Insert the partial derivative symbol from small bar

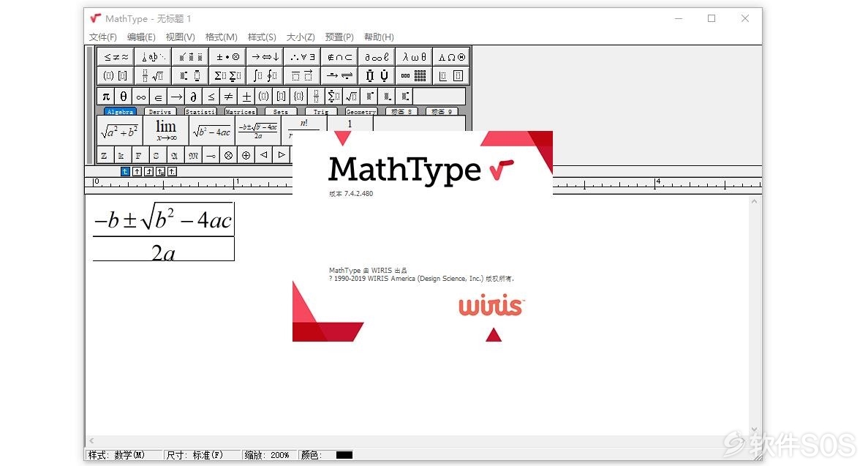[x=194, y=97]
